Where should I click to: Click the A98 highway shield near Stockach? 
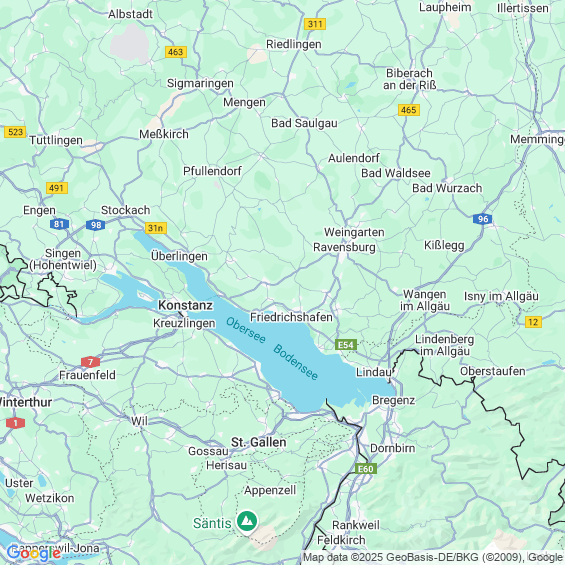pos(95,225)
